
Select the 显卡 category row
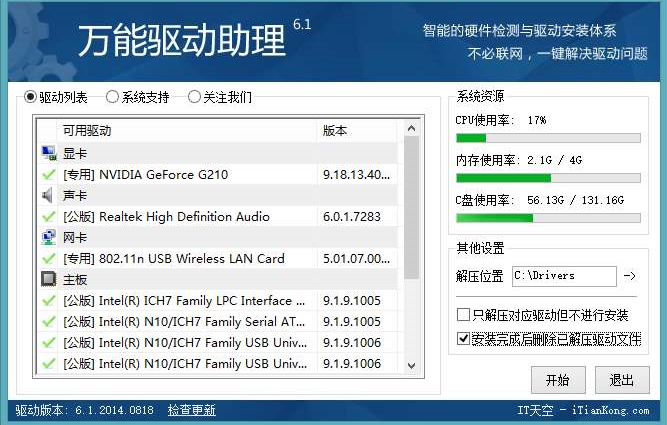219,153
